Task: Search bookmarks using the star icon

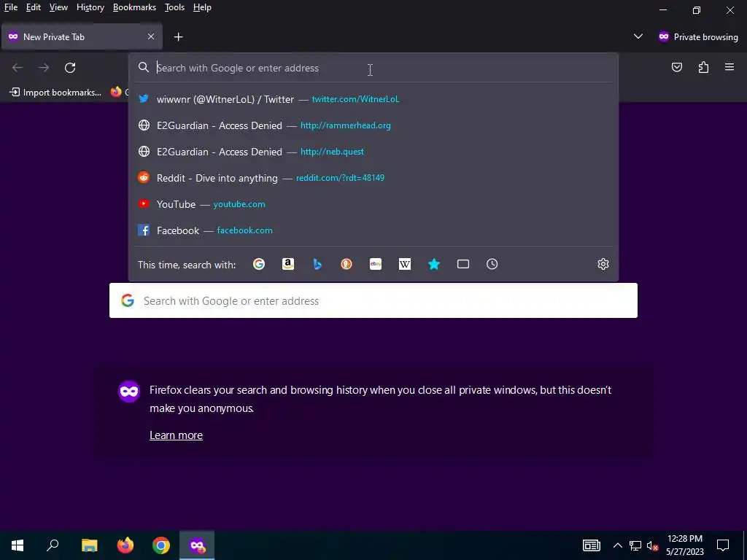Action: click(x=434, y=264)
